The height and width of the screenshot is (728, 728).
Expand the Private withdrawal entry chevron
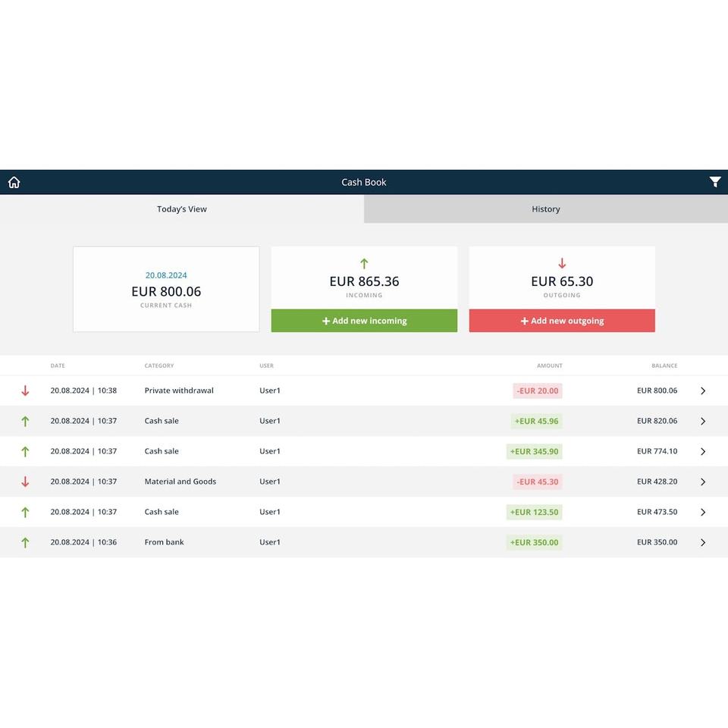(x=703, y=391)
